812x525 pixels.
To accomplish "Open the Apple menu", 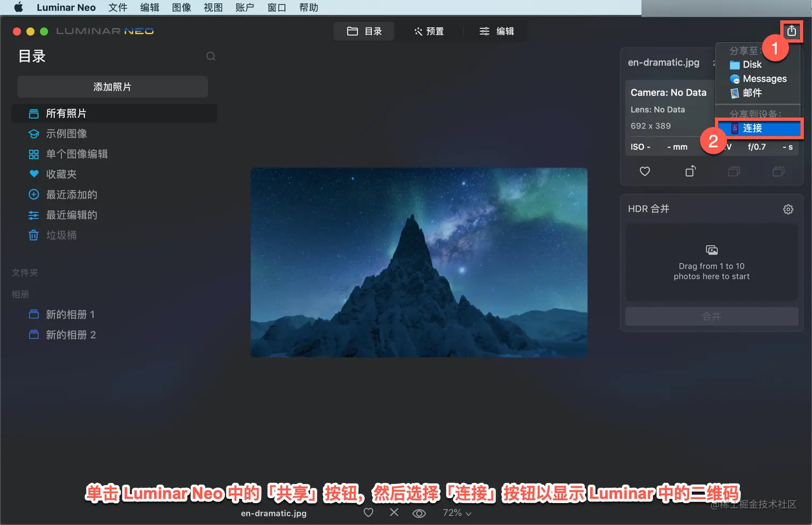I will coord(18,8).
